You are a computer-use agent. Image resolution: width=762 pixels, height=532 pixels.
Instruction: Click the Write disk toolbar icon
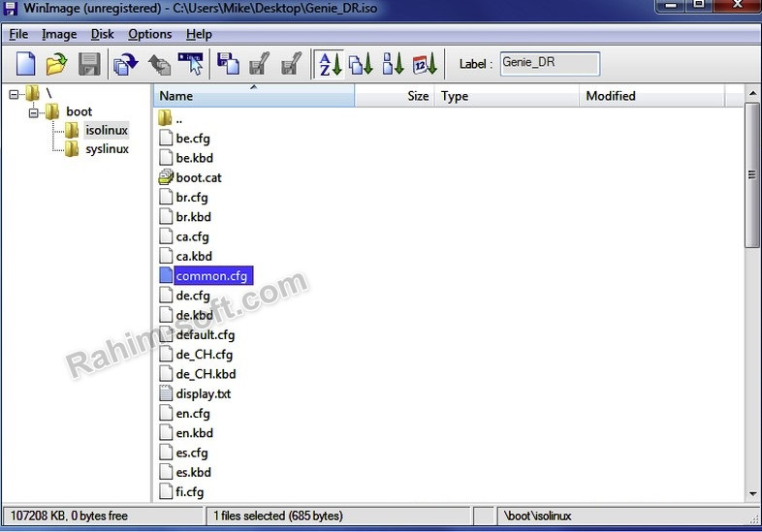[159, 64]
